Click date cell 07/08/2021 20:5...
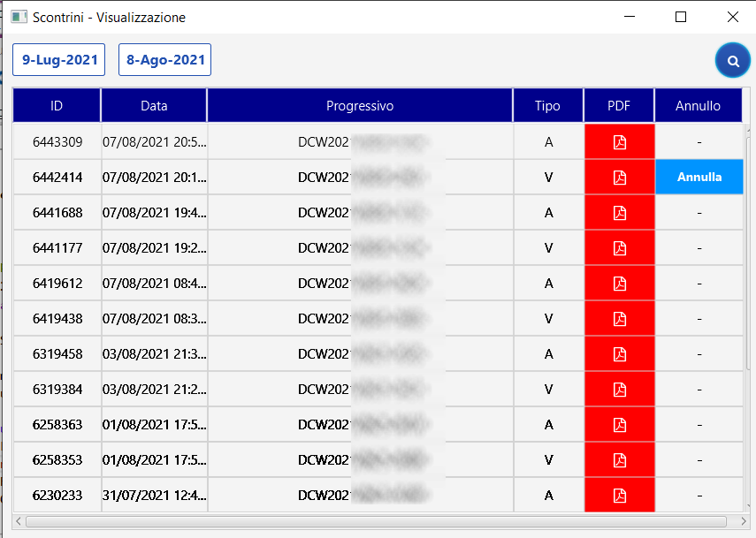The image size is (756, 538). click(x=154, y=142)
